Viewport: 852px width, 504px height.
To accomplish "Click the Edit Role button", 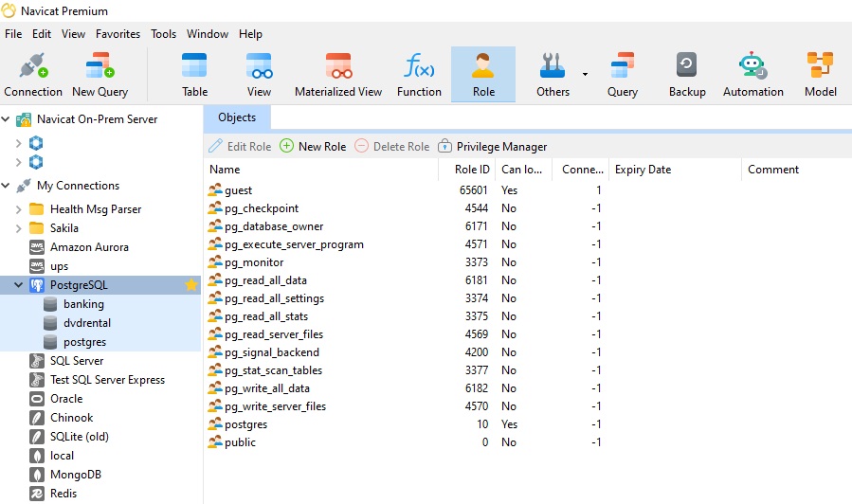I will coord(240,146).
